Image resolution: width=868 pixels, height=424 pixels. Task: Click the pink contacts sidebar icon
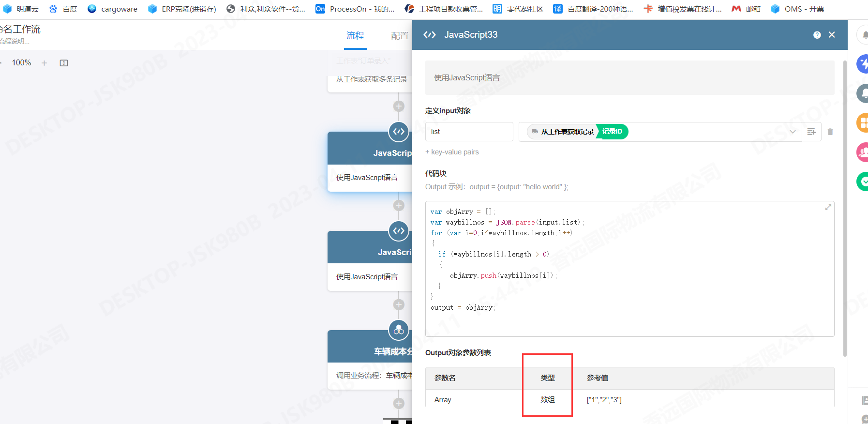(863, 152)
